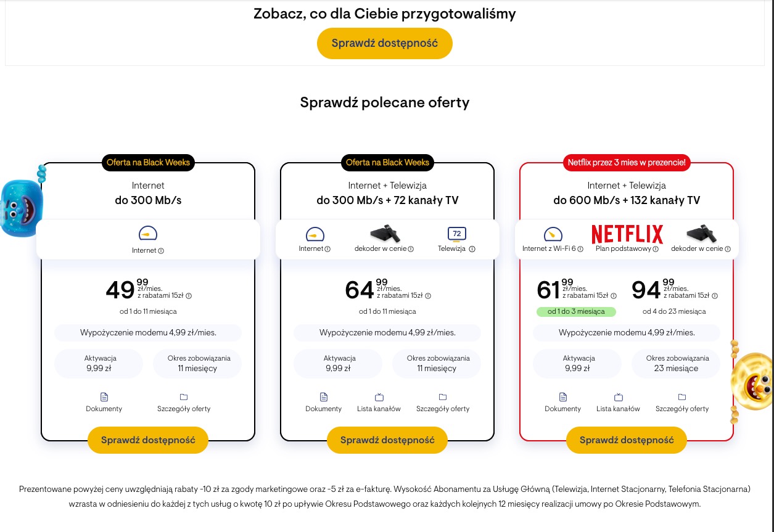Open Dokumenty icon in 72-channel offer
Image resolution: width=774 pixels, height=532 pixels.
click(x=324, y=397)
